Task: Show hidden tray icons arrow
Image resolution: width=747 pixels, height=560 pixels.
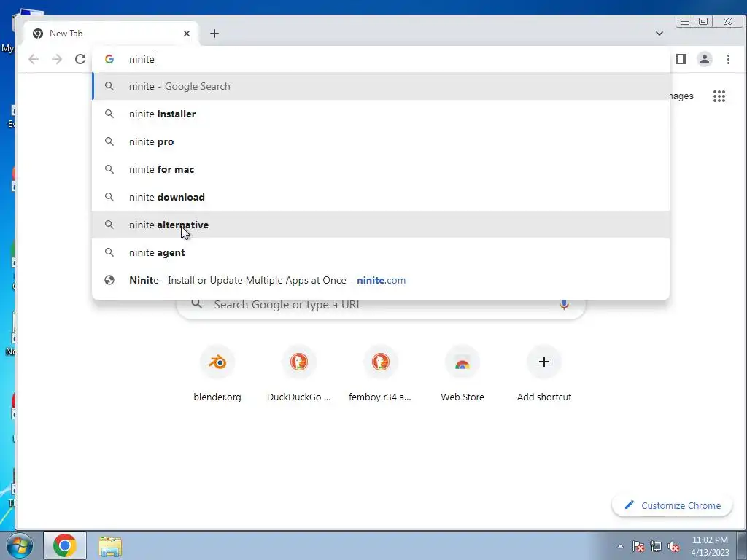Action: [620, 546]
